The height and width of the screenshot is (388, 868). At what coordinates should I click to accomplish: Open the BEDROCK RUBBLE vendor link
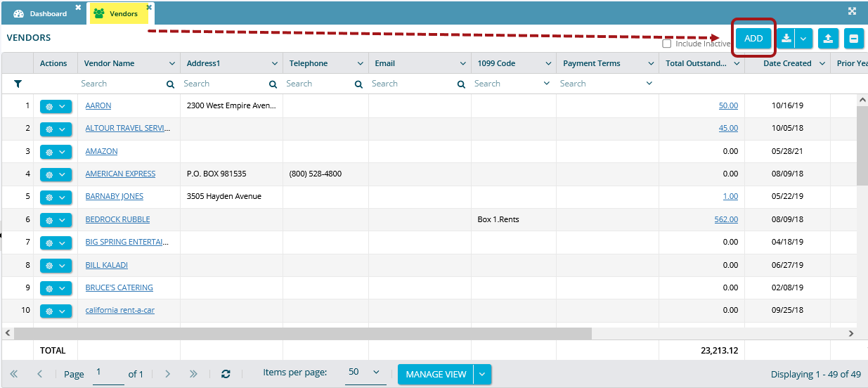[x=117, y=219]
